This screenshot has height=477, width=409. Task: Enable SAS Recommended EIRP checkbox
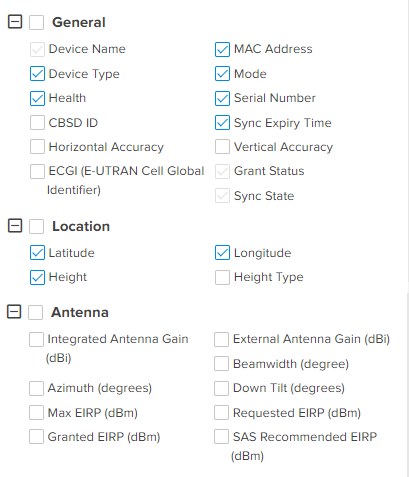pyautogui.click(x=221, y=437)
